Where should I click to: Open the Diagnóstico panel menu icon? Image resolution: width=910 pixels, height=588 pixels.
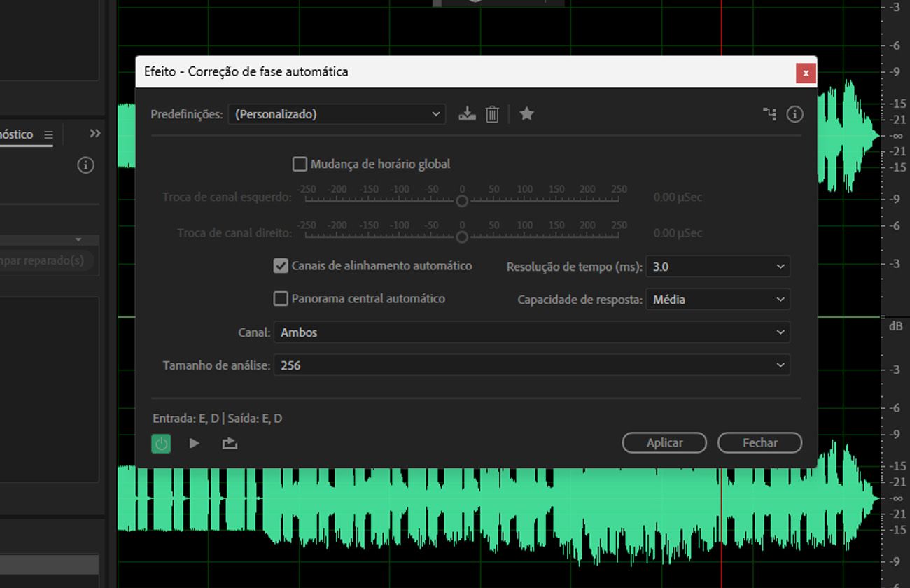[48, 134]
